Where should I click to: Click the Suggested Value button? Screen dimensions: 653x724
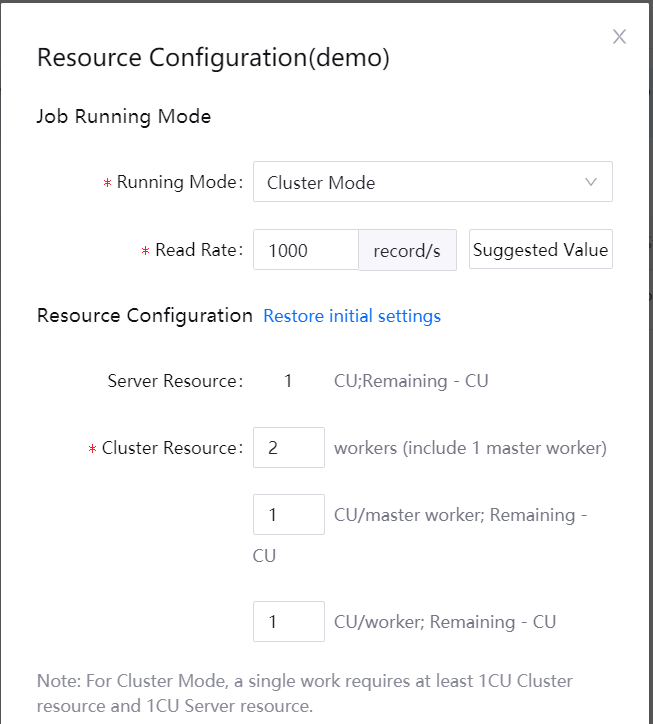click(x=540, y=250)
